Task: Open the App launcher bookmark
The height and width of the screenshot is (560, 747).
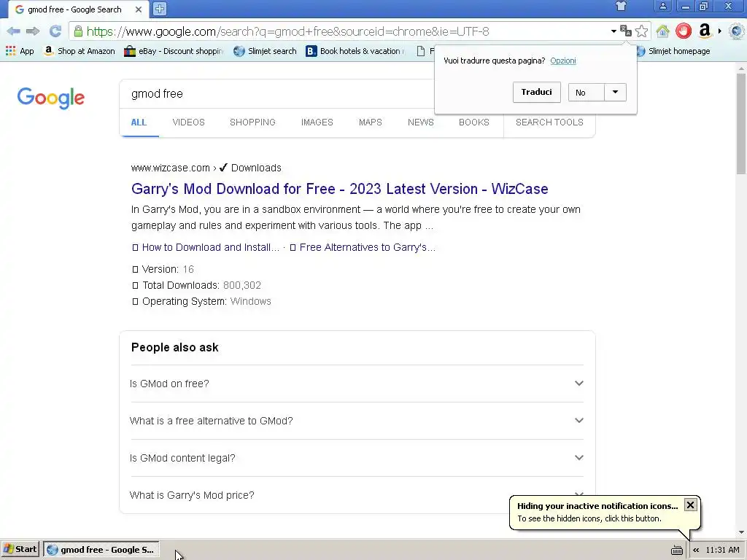Action: (x=20, y=51)
